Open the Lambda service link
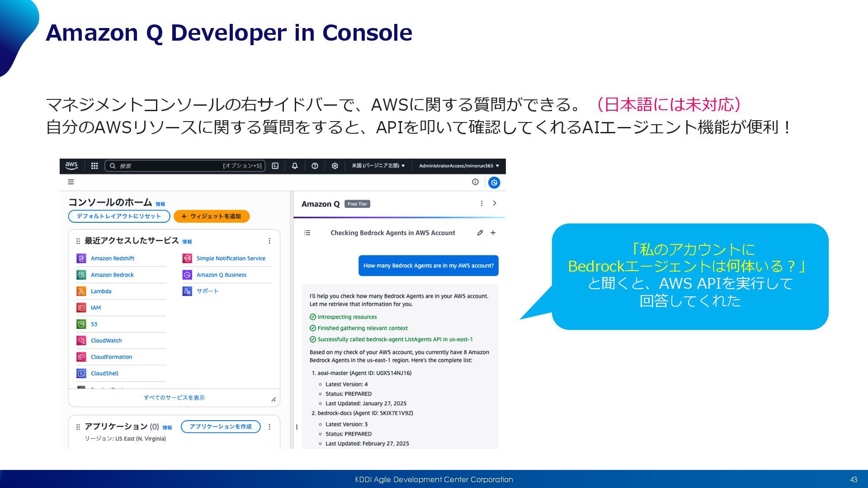Viewport: 868px width, 488px height. (x=101, y=291)
